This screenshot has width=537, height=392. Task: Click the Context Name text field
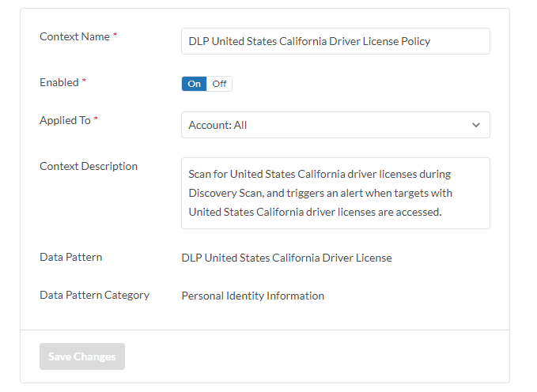click(x=335, y=41)
